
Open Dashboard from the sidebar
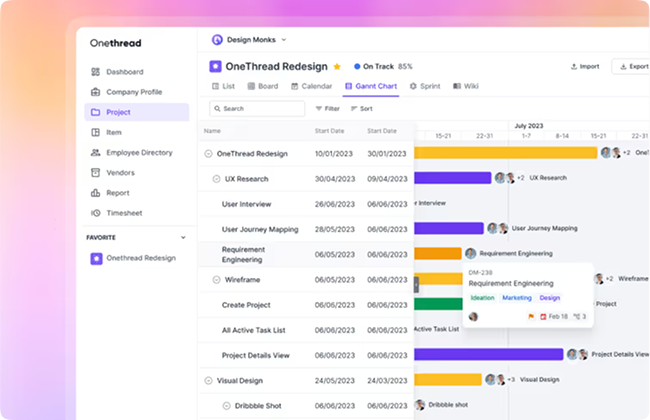(x=124, y=72)
